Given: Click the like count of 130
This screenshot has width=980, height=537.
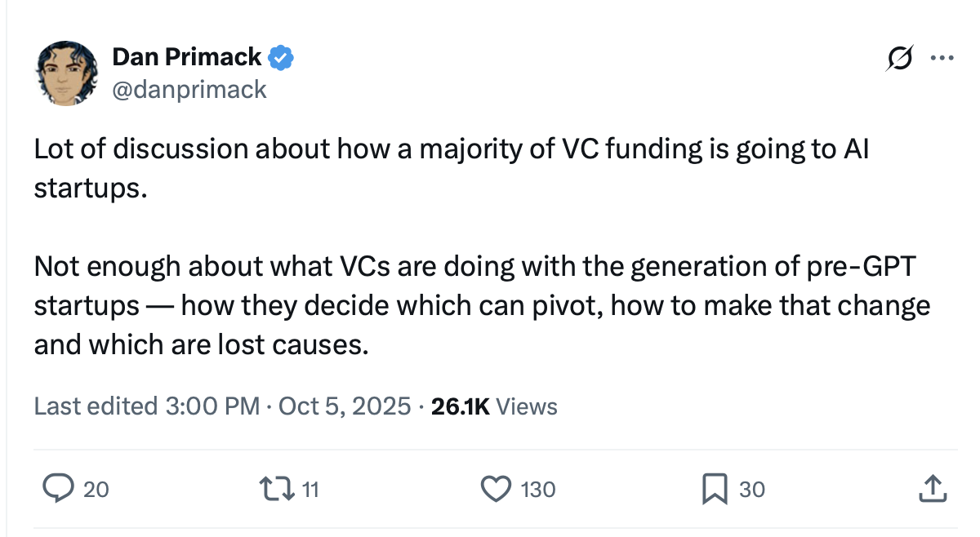Looking at the screenshot, I should click(537, 490).
